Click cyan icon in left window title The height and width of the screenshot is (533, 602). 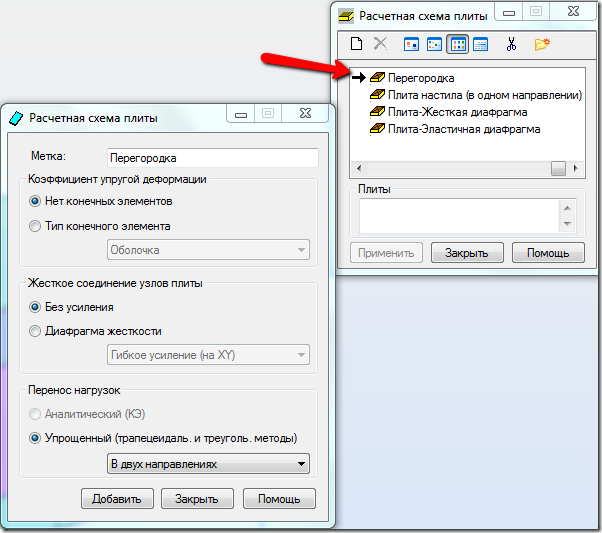tap(16, 118)
